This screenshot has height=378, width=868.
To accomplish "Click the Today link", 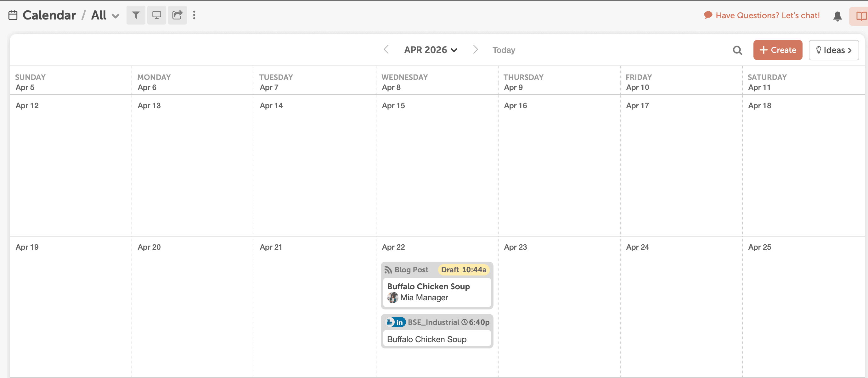I will coord(504,50).
